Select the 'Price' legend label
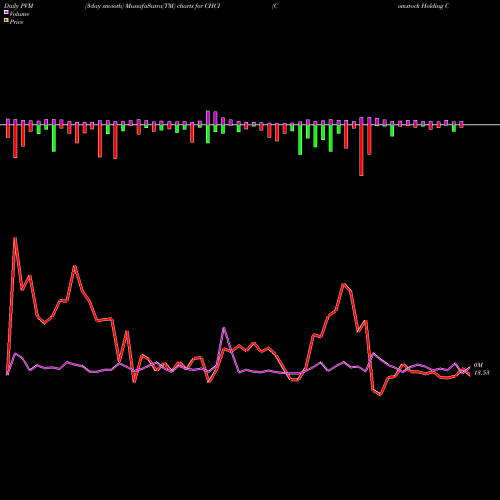This screenshot has height=500, width=500. pyautogui.click(x=16, y=22)
